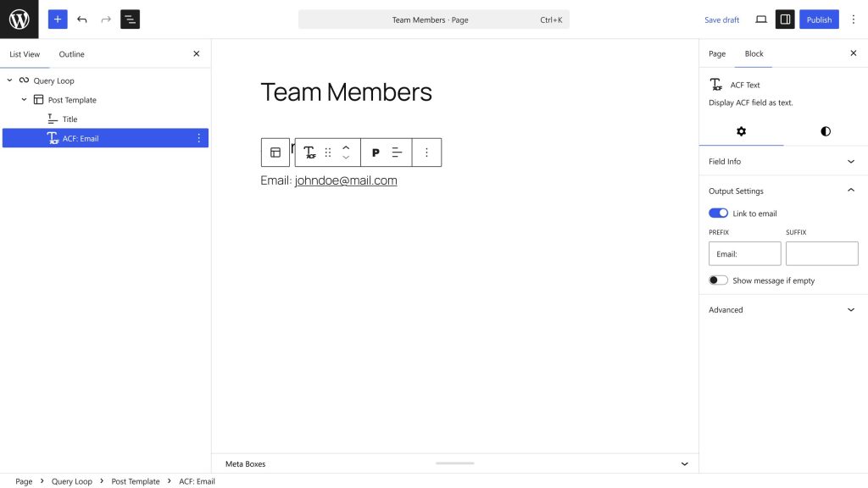Open the block inserter plus button

[x=58, y=19]
